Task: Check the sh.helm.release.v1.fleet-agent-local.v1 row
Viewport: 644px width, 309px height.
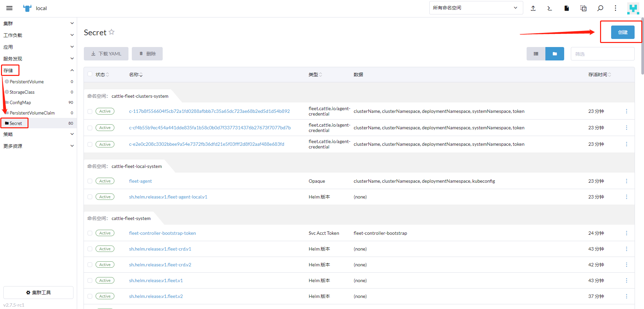Action: point(90,197)
